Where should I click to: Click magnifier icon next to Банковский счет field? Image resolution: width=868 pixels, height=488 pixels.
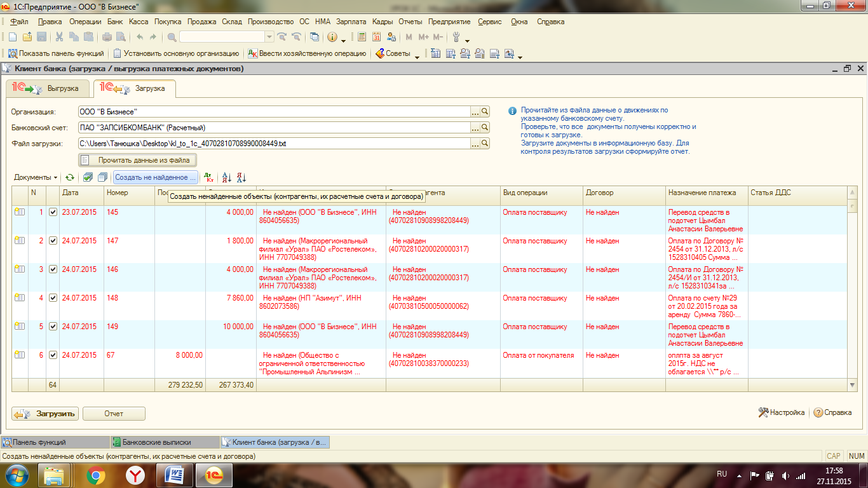pos(485,127)
